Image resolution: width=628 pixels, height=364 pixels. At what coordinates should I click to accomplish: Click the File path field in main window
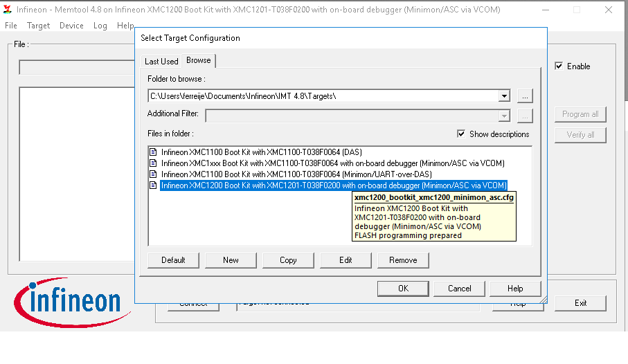pos(78,67)
